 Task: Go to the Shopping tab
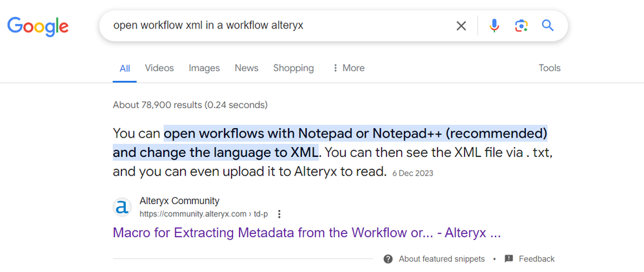294,68
